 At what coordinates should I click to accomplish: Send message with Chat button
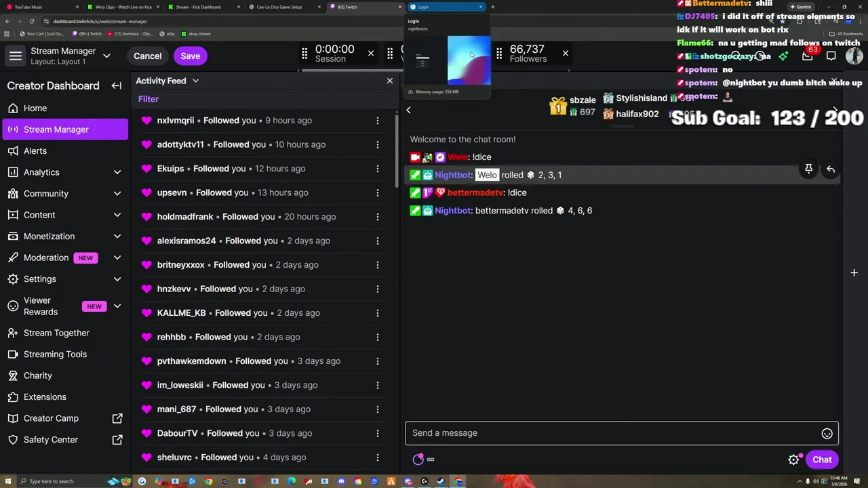822,460
